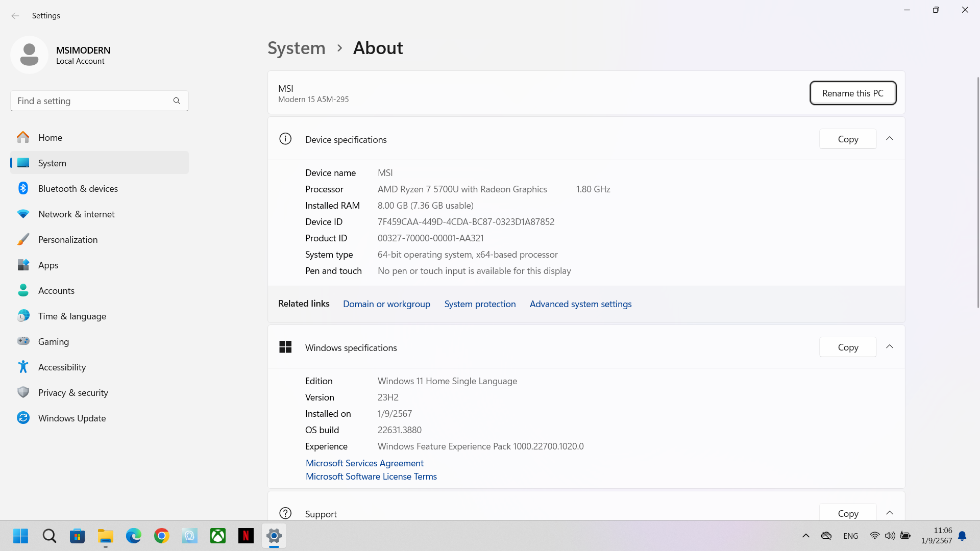Screen dimensions: 980x551
Task: Click the Product ID value 00327-70000-00001-AA321
Action: point(431,238)
